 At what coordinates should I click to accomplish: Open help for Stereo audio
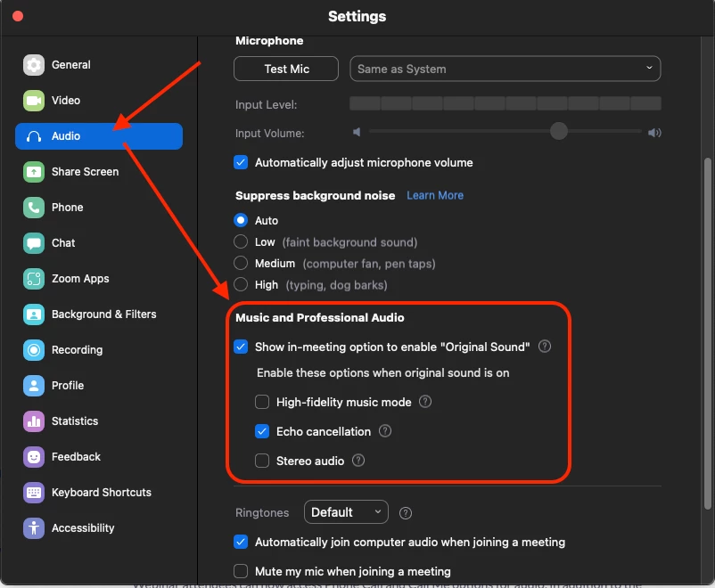(x=358, y=461)
